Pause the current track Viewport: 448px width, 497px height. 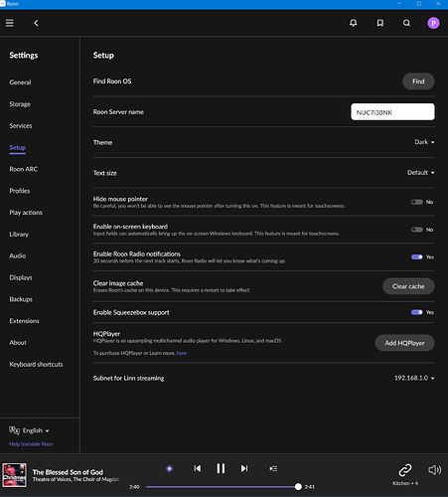coord(221,468)
